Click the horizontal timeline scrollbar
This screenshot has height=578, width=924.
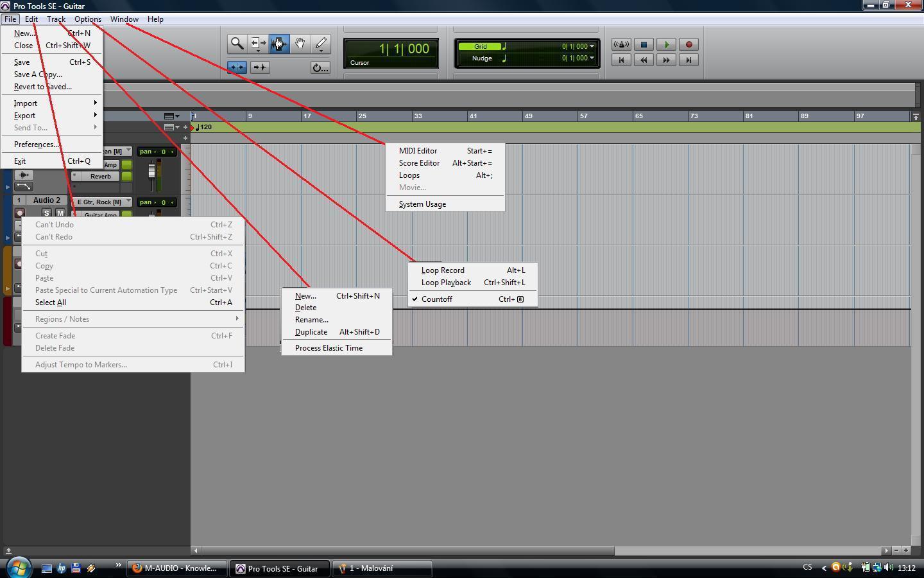pos(407,550)
